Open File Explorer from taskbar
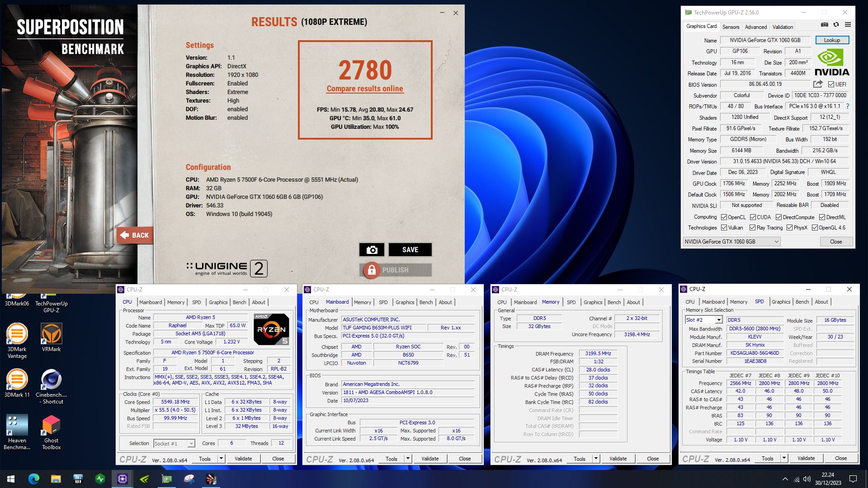The width and height of the screenshot is (868, 488). (56, 479)
